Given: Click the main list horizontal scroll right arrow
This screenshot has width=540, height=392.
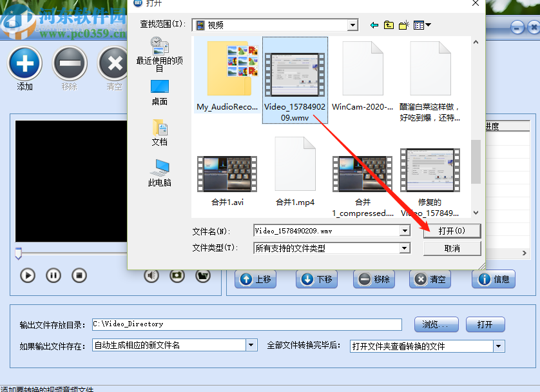Looking at the screenshot, I should click(524, 253).
